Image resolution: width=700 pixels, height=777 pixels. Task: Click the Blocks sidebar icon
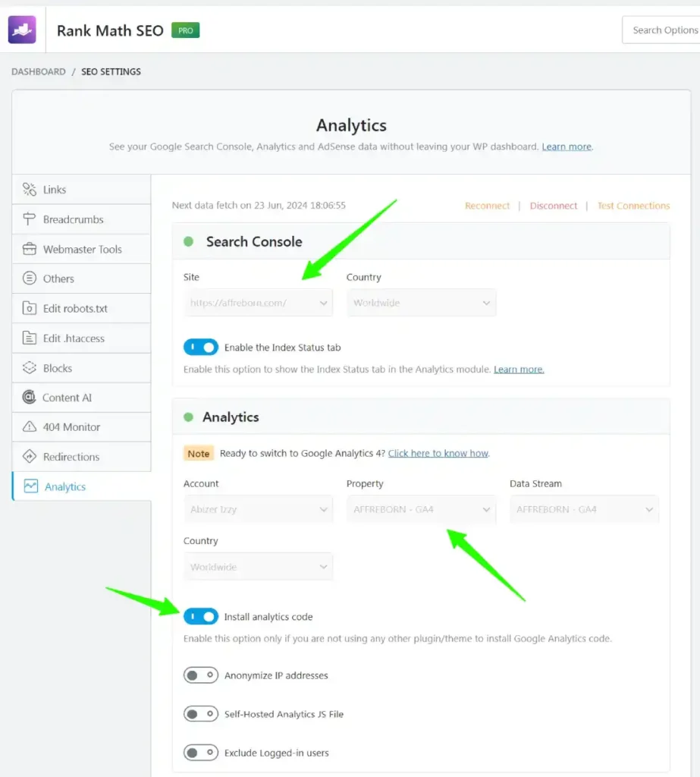pyautogui.click(x=30, y=368)
